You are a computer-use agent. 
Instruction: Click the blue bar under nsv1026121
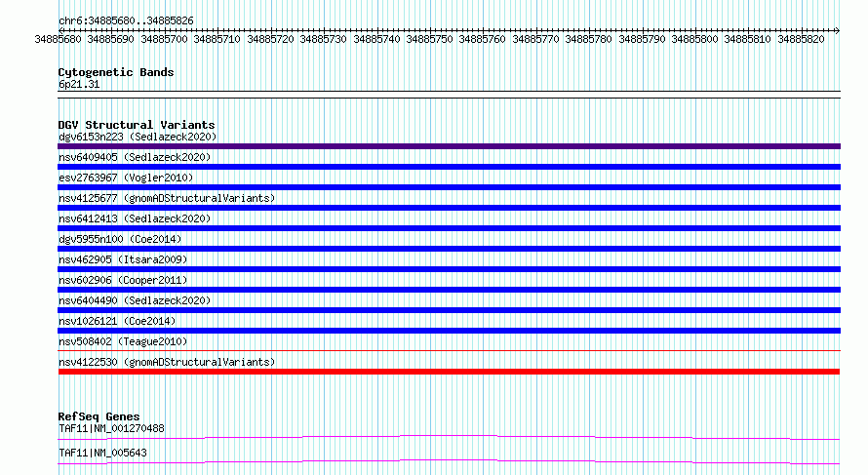[x=449, y=331]
